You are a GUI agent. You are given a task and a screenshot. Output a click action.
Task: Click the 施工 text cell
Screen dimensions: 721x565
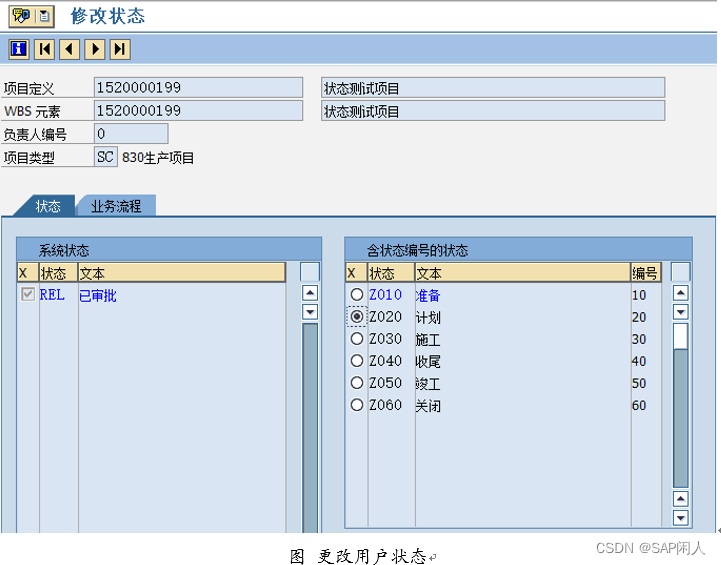(x=428, y=339)
